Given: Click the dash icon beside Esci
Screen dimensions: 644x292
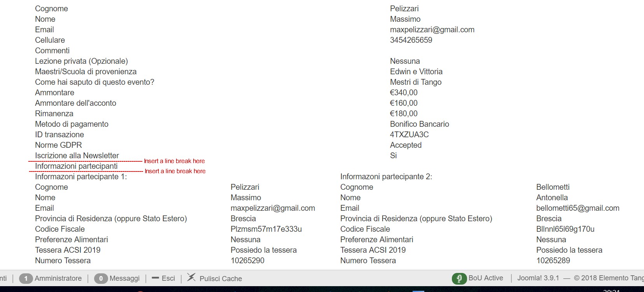Looking at the screenshot, I should [156, 278].
